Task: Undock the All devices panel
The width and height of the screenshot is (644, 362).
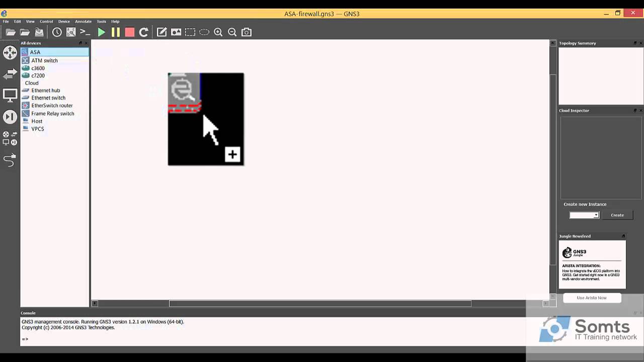Action: 80,43
